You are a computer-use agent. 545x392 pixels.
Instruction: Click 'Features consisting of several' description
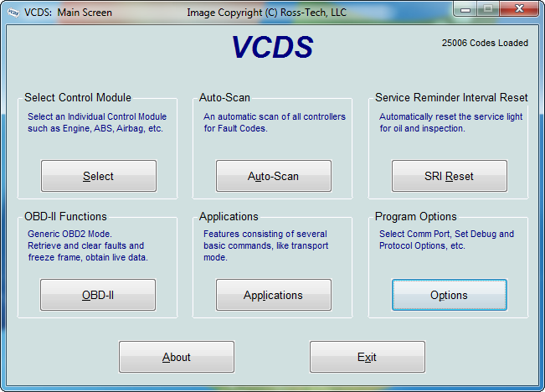pos(265,234)
